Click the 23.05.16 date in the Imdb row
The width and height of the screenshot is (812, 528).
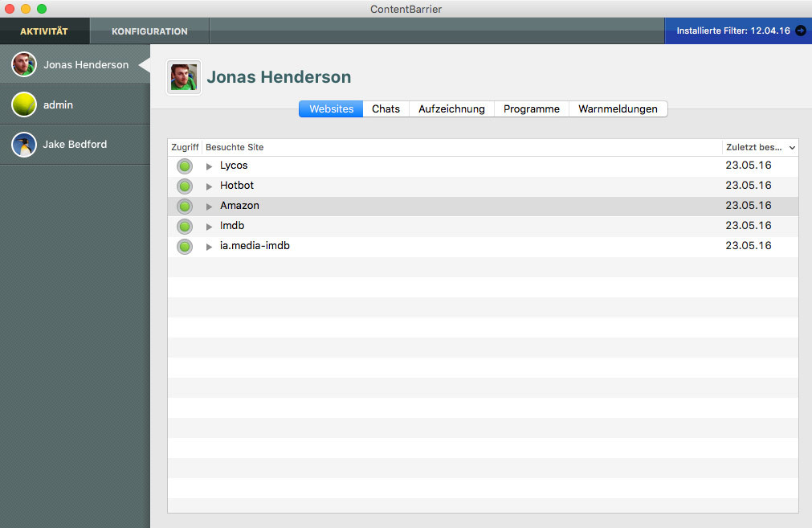(749, 225)
